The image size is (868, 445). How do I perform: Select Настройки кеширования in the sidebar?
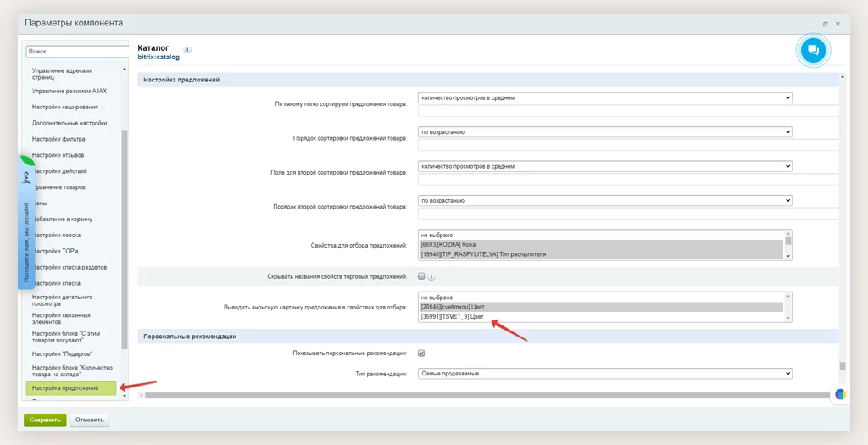(x=65, y=107)
